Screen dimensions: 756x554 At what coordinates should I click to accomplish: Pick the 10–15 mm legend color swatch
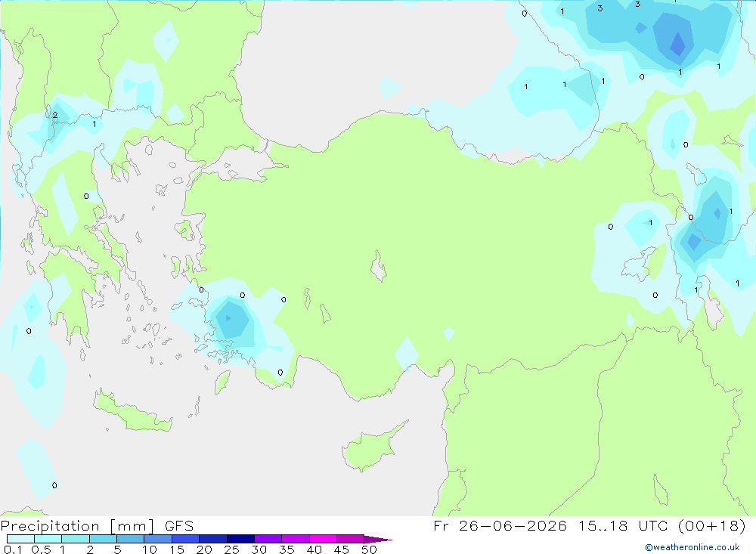pos(158,539)
